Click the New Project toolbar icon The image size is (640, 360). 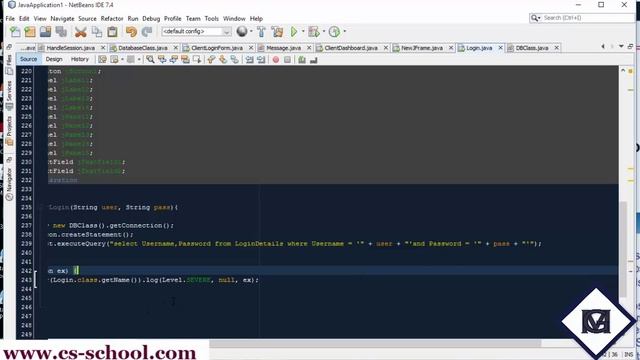tap(30, 31)
